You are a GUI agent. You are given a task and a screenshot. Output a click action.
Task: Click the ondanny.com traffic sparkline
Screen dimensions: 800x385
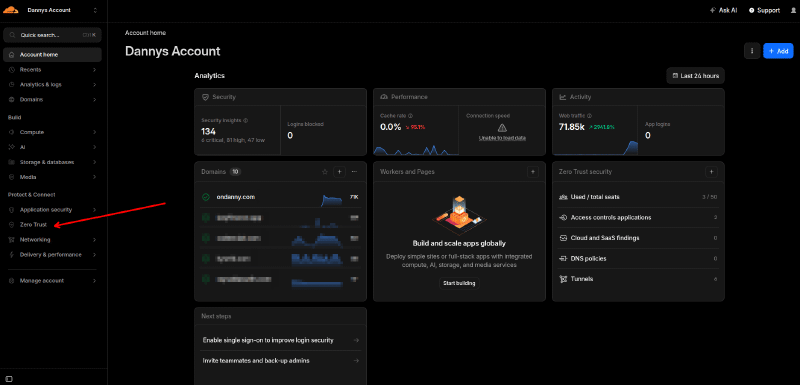point(332,200)
